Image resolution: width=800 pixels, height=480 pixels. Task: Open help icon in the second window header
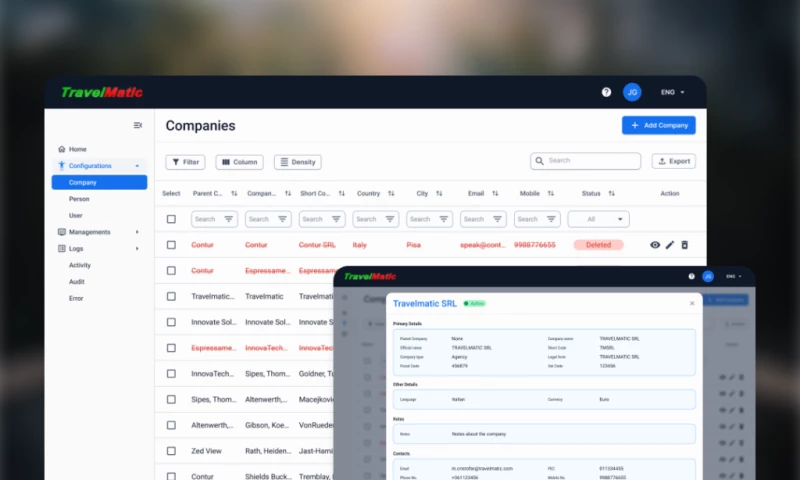(691, 276)
